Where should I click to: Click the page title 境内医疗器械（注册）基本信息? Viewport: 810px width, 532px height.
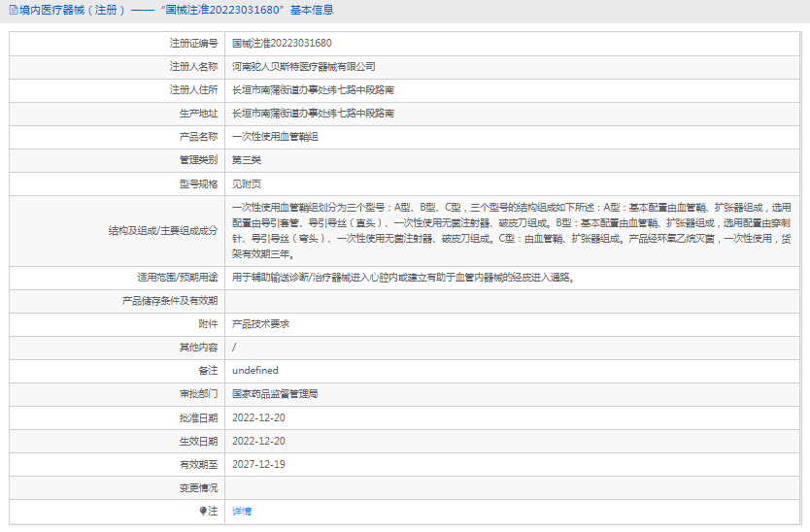tap(176, 10)
